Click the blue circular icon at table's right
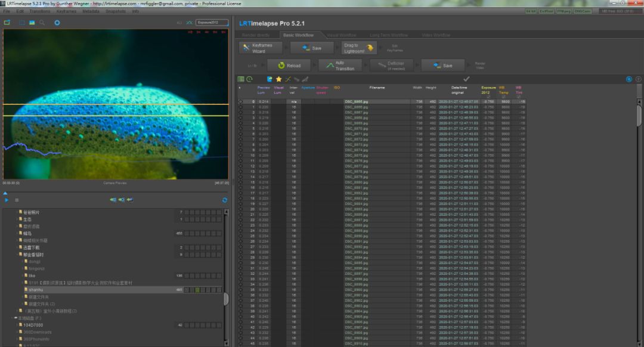This screenshot has height=347, width=644. [x=629, y=79]
